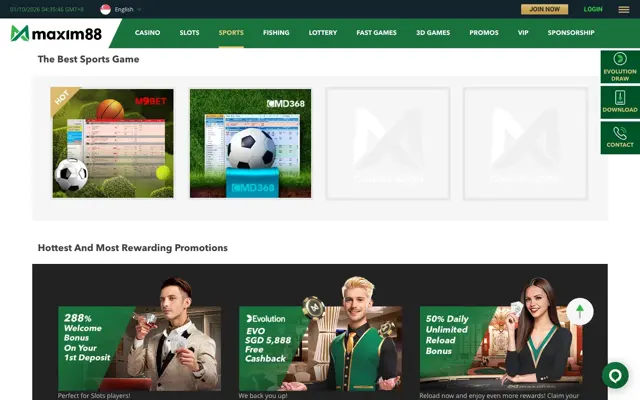Click the Singapore flag icon
640x400 pixels.
click(105, 9)
